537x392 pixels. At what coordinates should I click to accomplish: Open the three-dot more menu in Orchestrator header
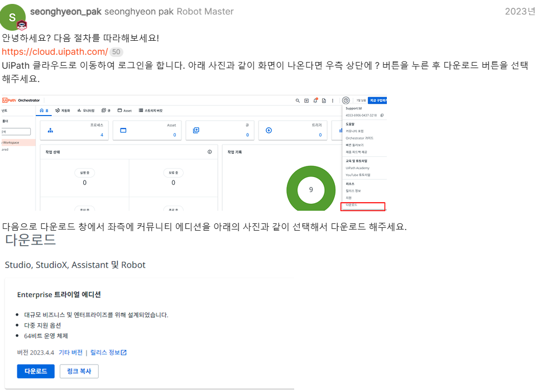(x=333, y=101)
